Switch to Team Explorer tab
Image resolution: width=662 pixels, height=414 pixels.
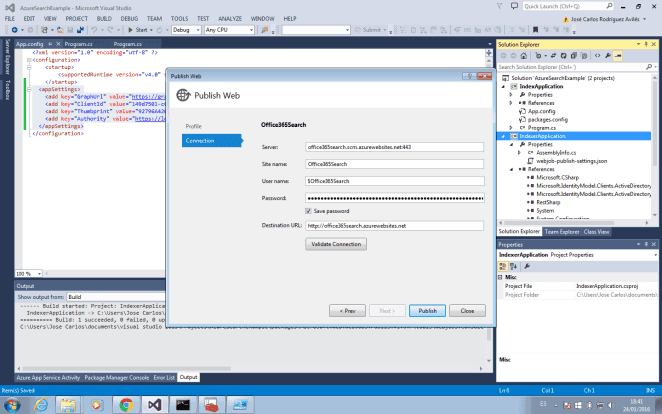tap(562, 232)
